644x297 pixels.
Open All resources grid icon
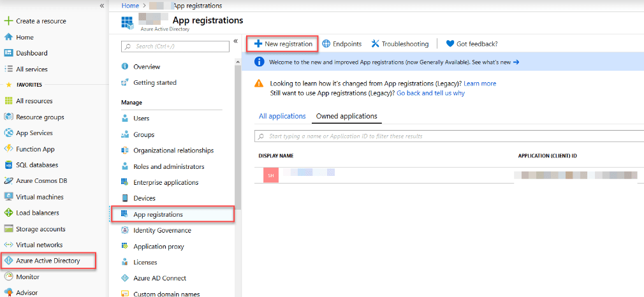click(x=8, y=101)
